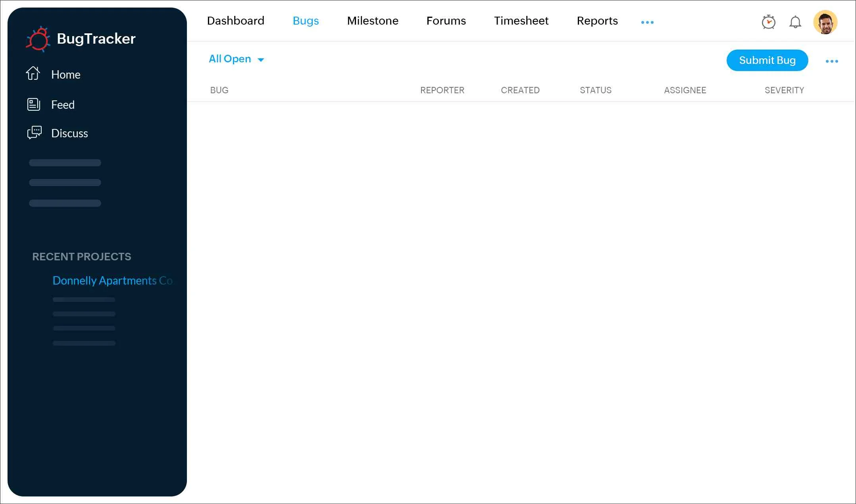Open the Reports section
This screenshot has width=856, height=504.
597,21
